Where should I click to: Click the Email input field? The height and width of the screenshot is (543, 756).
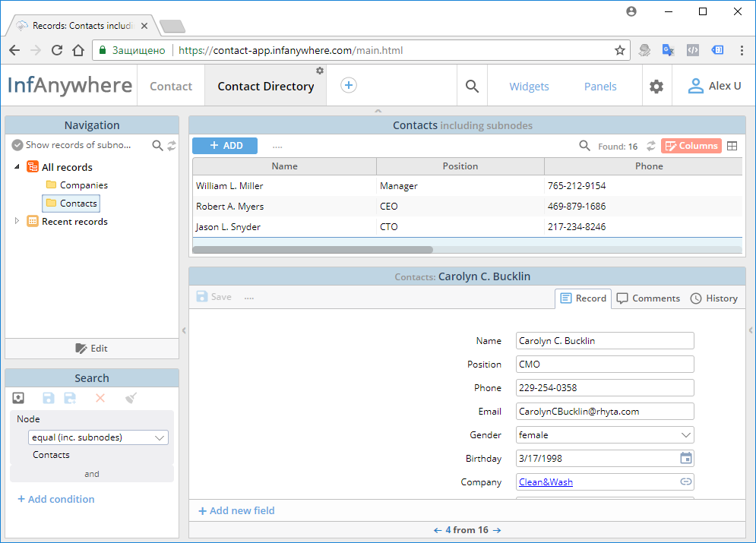(x=605, y=412)
